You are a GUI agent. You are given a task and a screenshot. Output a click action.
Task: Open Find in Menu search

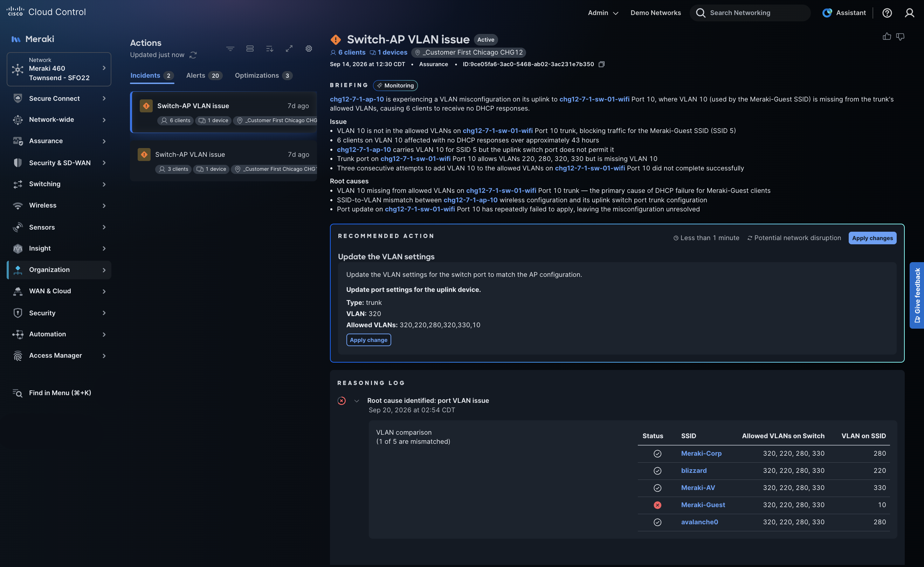tap(52, 393)
